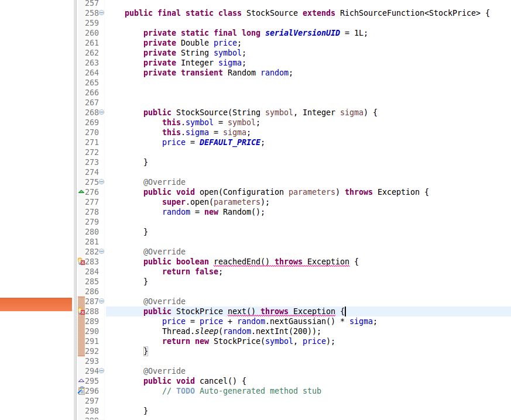The image size is (511, 420).
Task: Collapse the StockSource constructor fold at line 268
Action: [102, 112]
